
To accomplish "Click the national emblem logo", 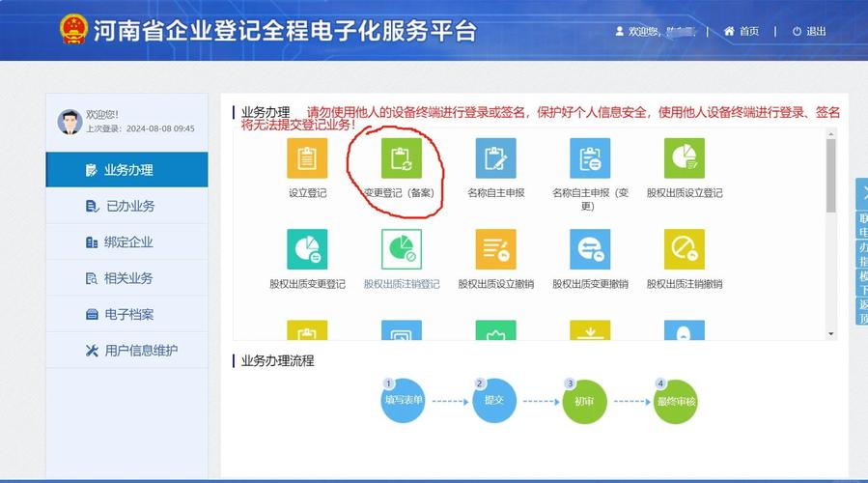I will click(73, 29).
